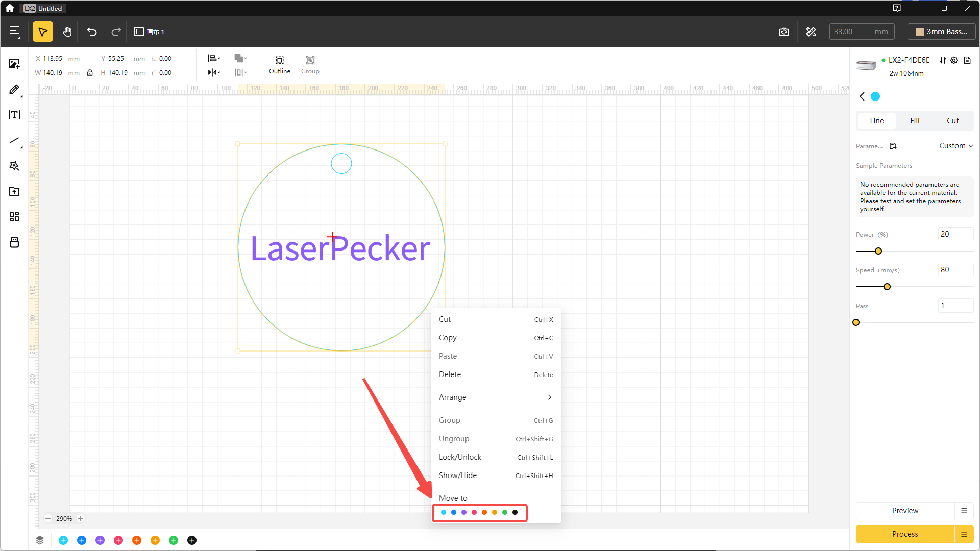Add the red-orange layer in bottom bar
This screenshot has height=551, width=980.
click(137, 540)
